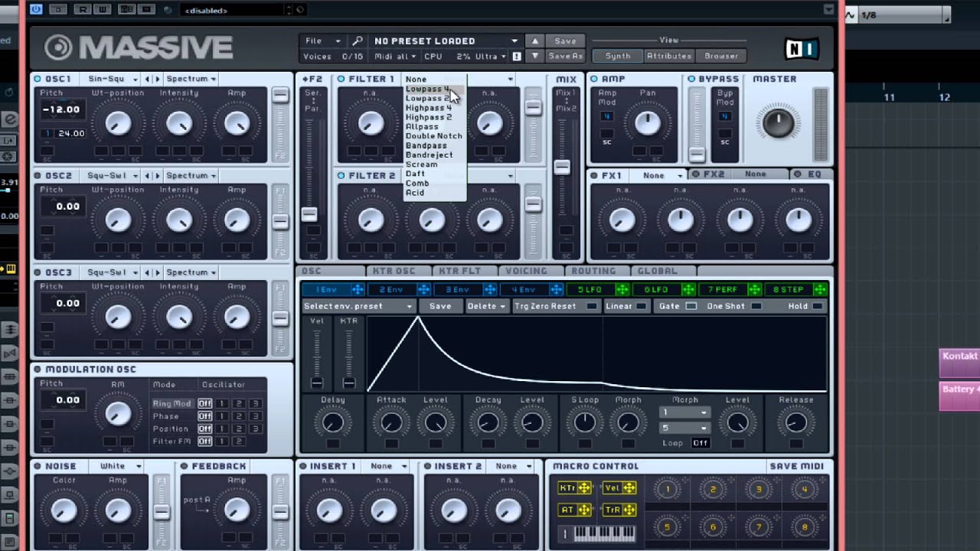Screen dimensions: 980x551
Task: Toggle the OSC1 power button
Action: 38,79
